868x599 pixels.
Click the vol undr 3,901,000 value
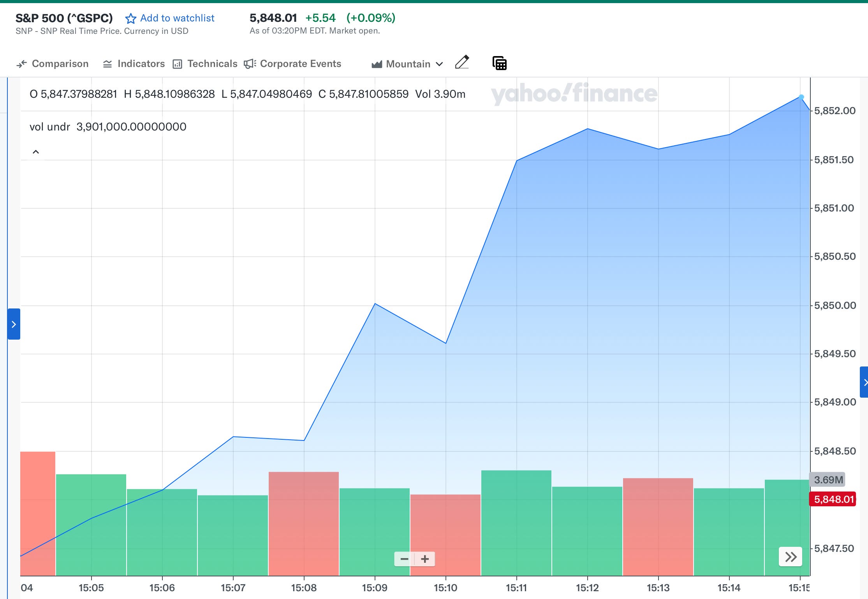tap(131, 127)
